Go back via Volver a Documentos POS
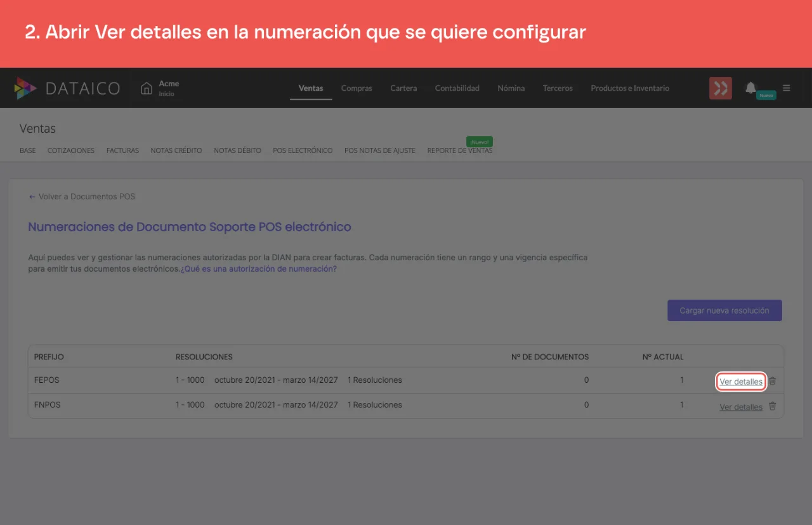The width and height of the screenshot is (812, 525). coord(82,197)
